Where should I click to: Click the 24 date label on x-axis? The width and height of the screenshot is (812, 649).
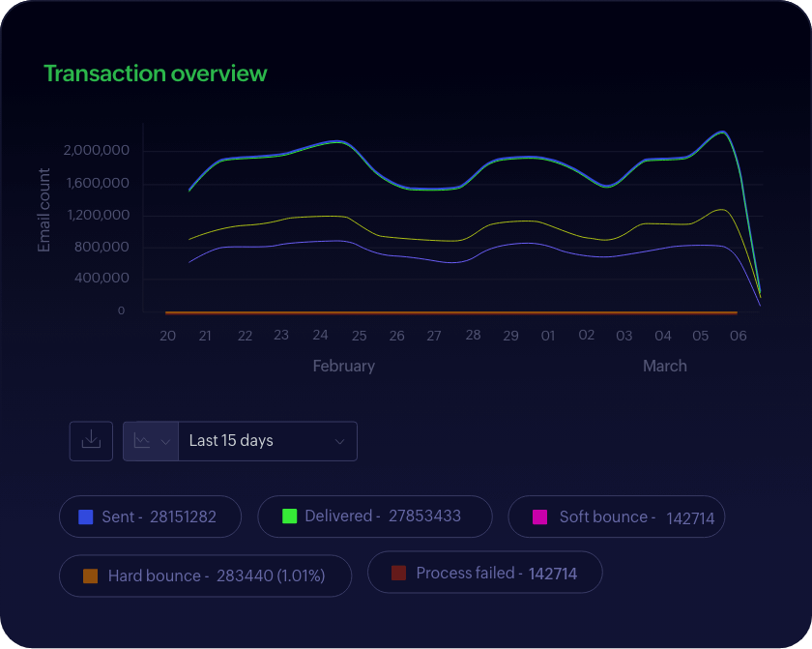(320, 336)
